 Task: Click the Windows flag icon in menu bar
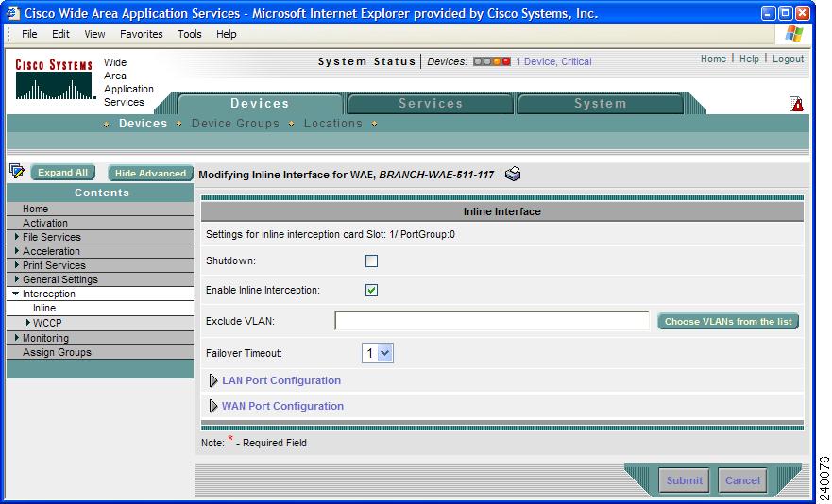click(794, 34)
